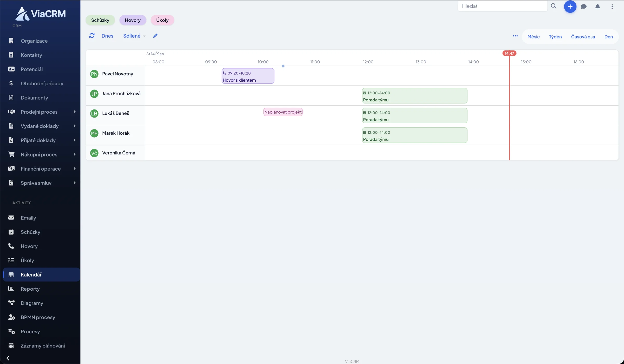Open the Naplánovat projekt task event
This screenshot has width=624, height=364.
(283, 112)
